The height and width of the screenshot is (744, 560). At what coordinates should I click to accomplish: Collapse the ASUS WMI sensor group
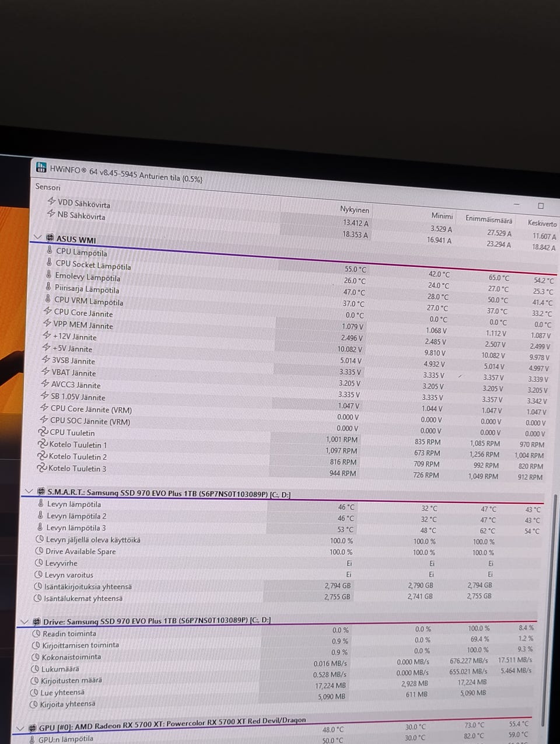pyautogui.click(x=38, y=237)
